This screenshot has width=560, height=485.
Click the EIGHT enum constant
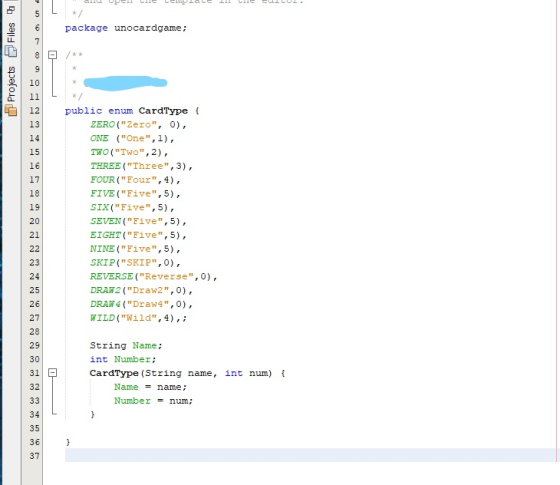106,235
